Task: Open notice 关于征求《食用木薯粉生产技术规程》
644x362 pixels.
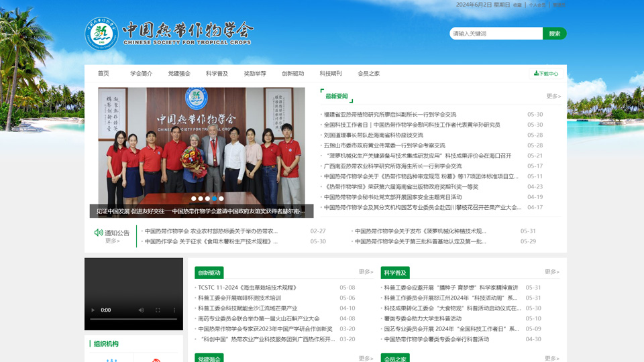Action: [x=211, y=241]
